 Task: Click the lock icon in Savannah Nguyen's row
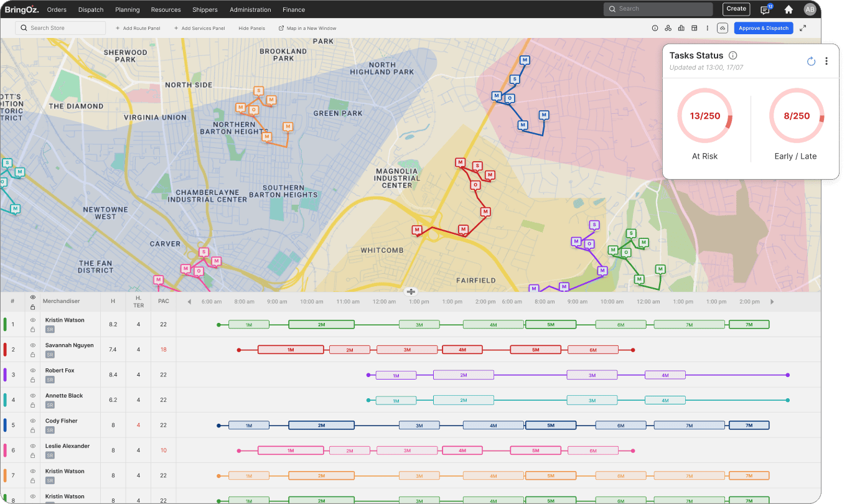(32, 355)
